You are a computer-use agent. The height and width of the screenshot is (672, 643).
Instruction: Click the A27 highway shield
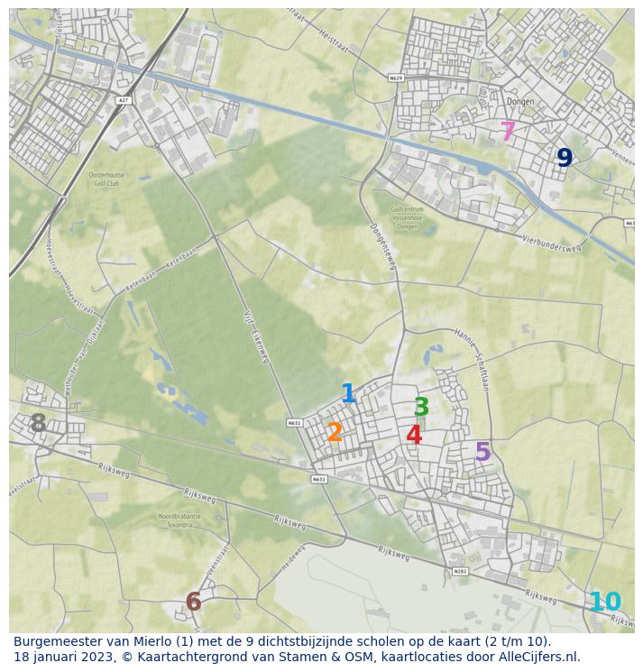124,100
